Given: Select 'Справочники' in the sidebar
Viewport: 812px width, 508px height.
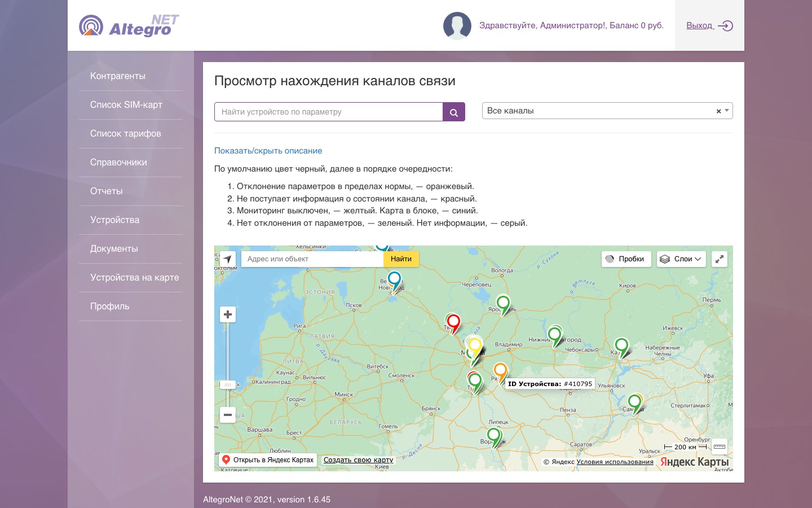Looking at the screenshot, I should click(118, 163).
